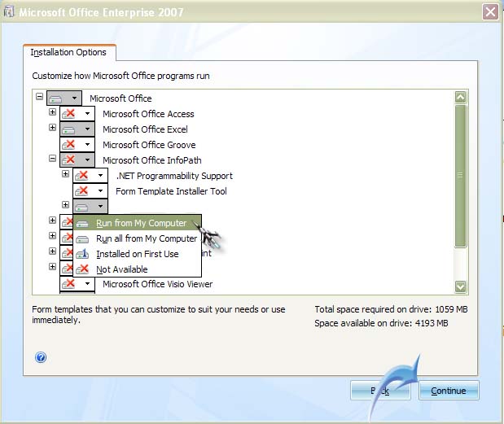
Task: Click the Back button
Action: (x=380, y=391)
